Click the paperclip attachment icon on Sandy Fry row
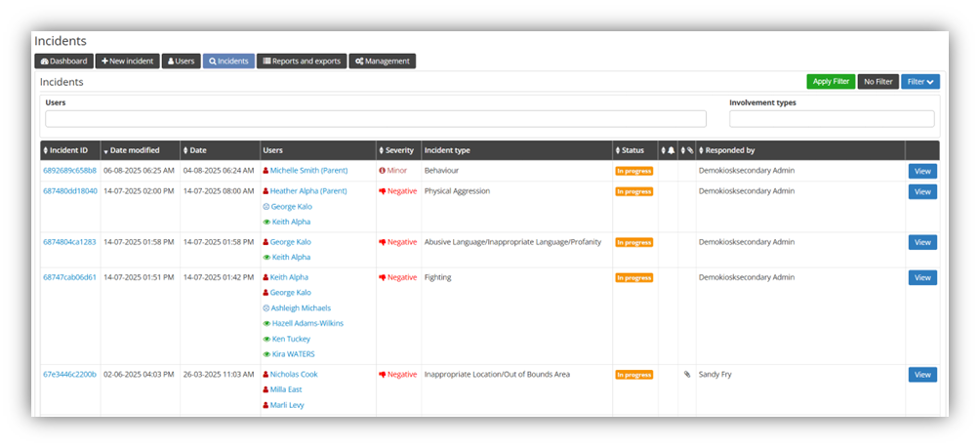Viewport: 980px width, 448px height. (686, 374)
